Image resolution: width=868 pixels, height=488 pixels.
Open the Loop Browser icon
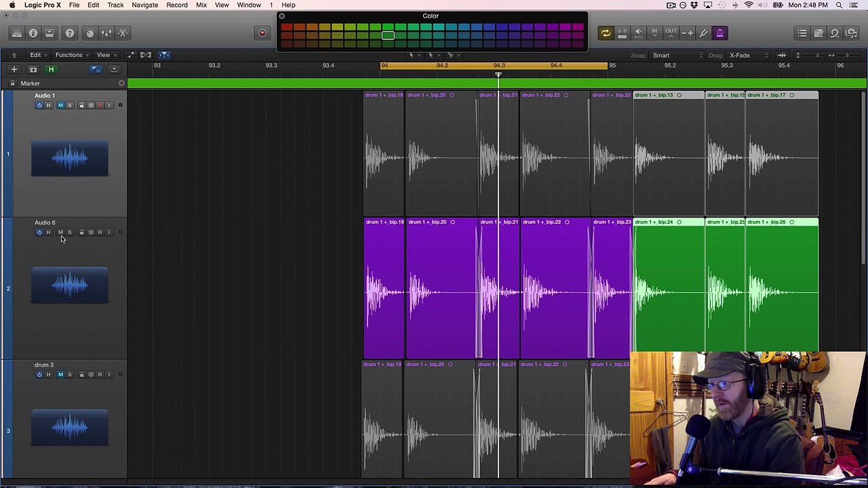[835, 33]
